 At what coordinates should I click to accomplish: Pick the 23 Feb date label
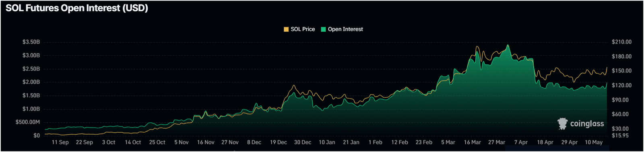pyautogui.click(x=424, y=142)
